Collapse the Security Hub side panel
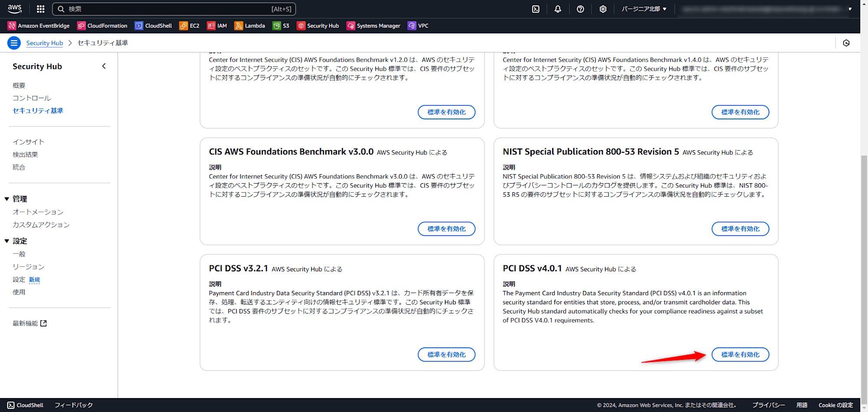 click(104, 66)
